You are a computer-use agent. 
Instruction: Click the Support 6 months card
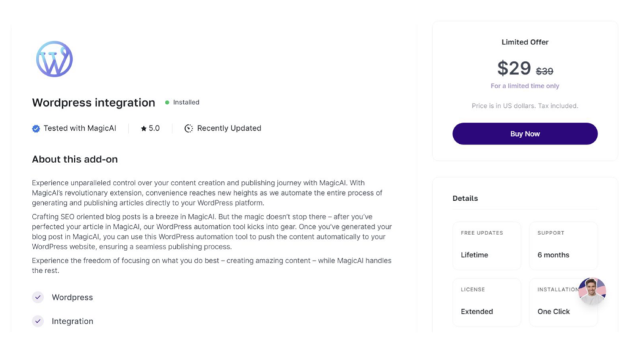tap(563, 246)
